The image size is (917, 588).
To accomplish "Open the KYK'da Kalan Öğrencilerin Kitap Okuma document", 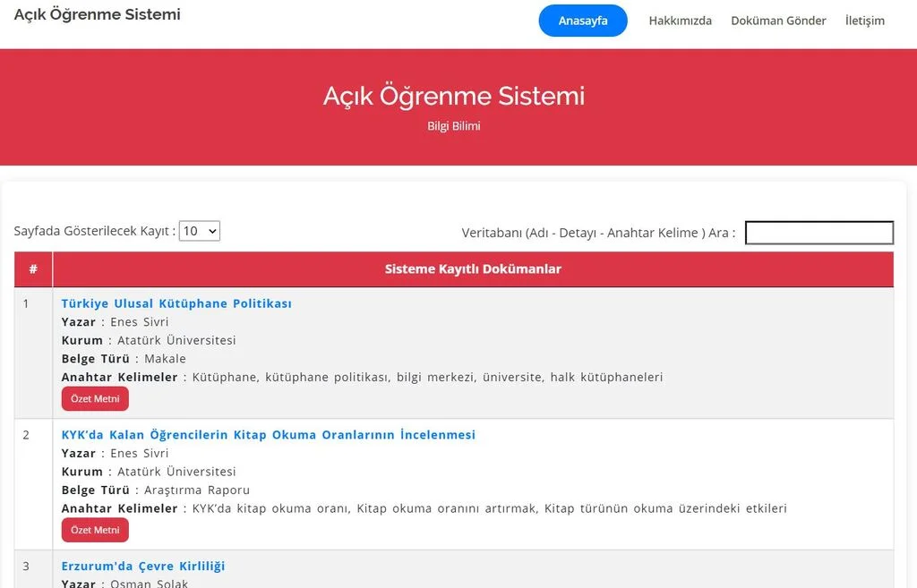I will pos(268,435).
